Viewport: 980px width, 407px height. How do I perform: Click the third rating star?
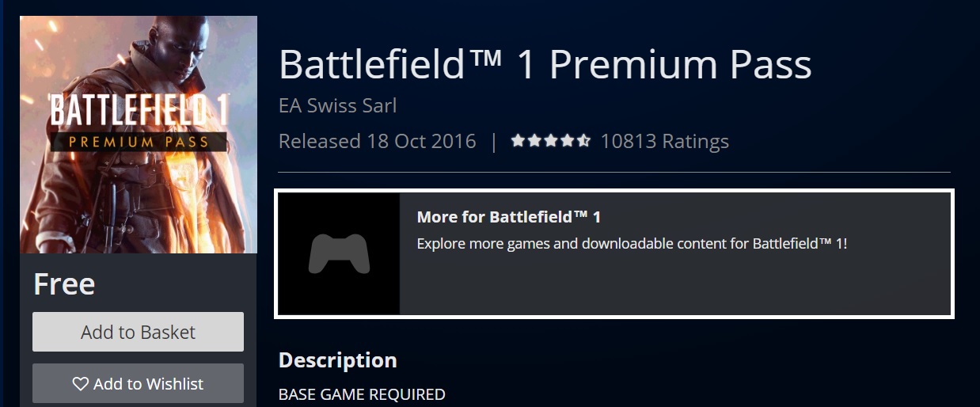tap(551, 142)
